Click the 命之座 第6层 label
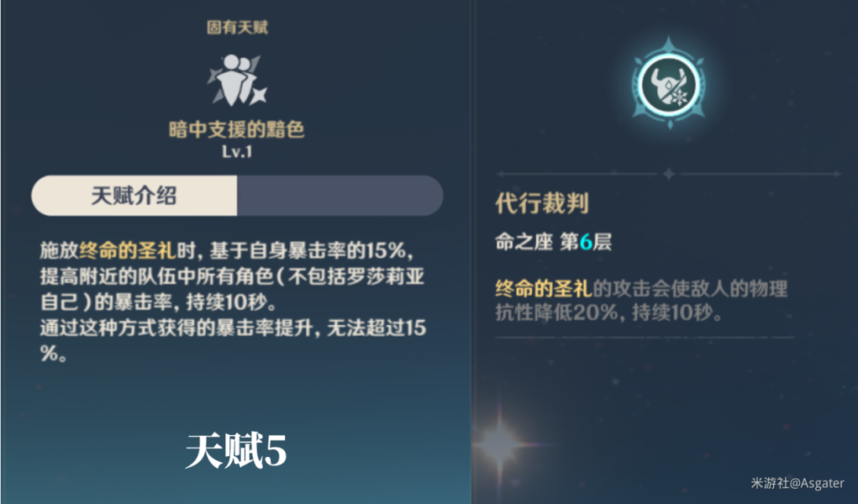858x504 pixels. pyautogui.click(x=553, y=241)
